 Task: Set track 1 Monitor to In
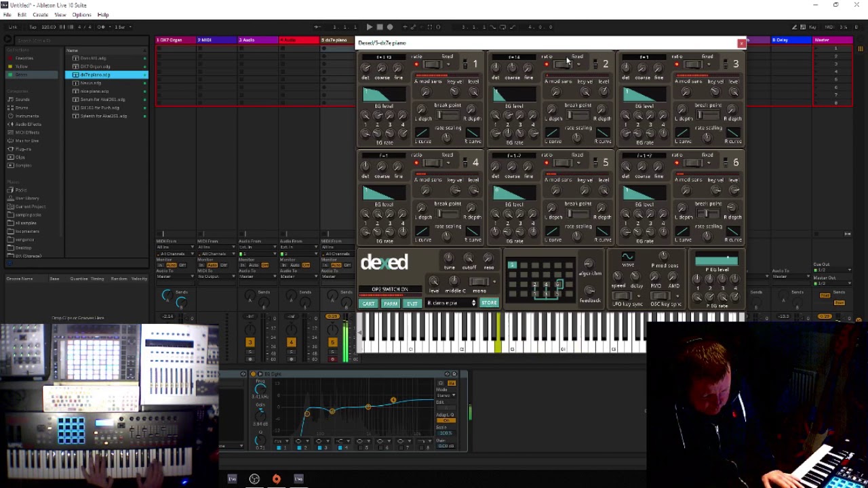161,266
